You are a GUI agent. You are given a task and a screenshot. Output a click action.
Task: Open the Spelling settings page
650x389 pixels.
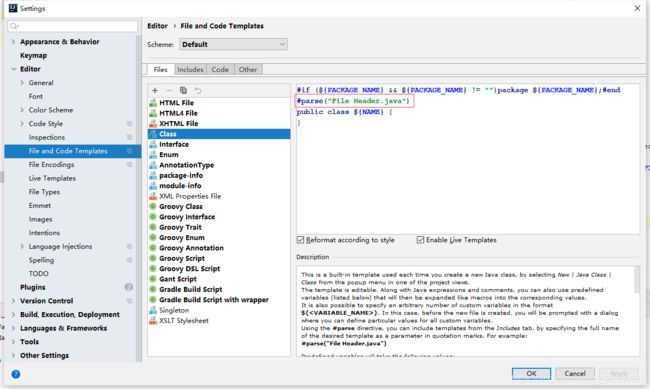point(41,260)
